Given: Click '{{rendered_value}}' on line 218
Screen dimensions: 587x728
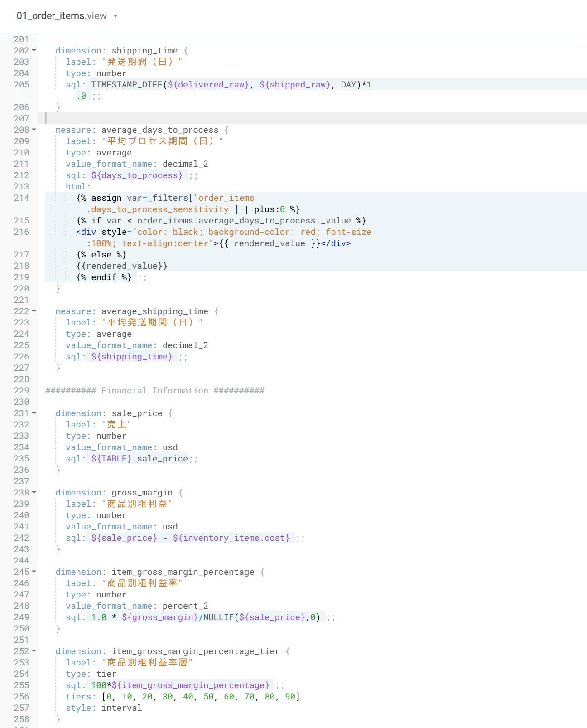Looking at the screenshot, I should click(122, 266).
